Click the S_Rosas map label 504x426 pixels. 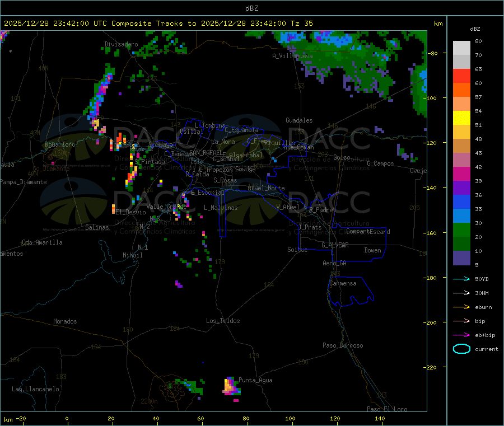(x=225, y=180)
